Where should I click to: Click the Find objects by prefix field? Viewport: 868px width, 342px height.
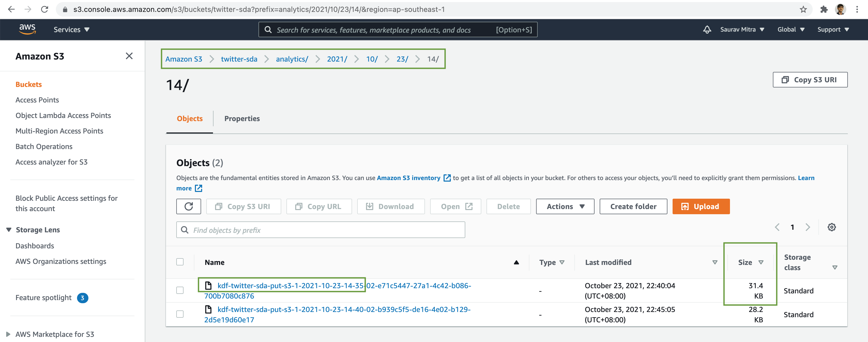tap(321, 230)
